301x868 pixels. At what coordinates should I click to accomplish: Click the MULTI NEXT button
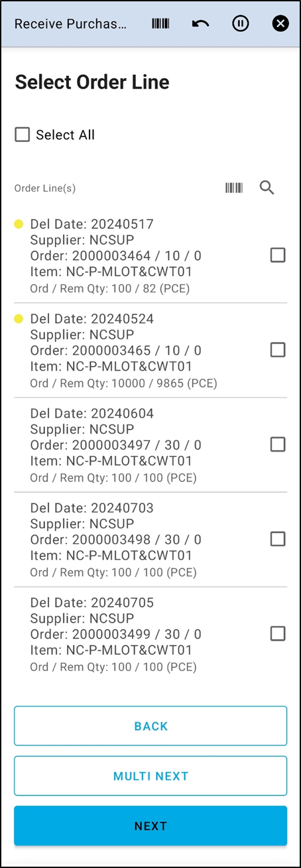[x=150, y=776]
